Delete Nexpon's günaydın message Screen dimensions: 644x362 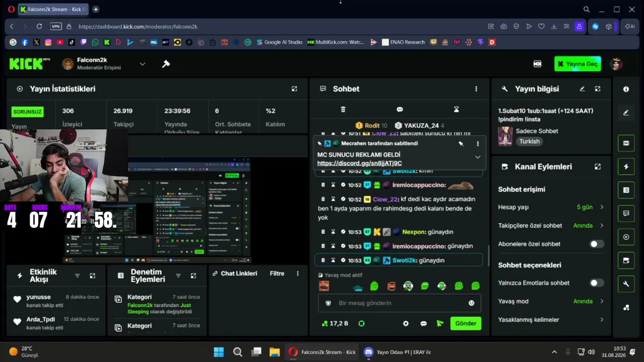click(x=324, y=232)
